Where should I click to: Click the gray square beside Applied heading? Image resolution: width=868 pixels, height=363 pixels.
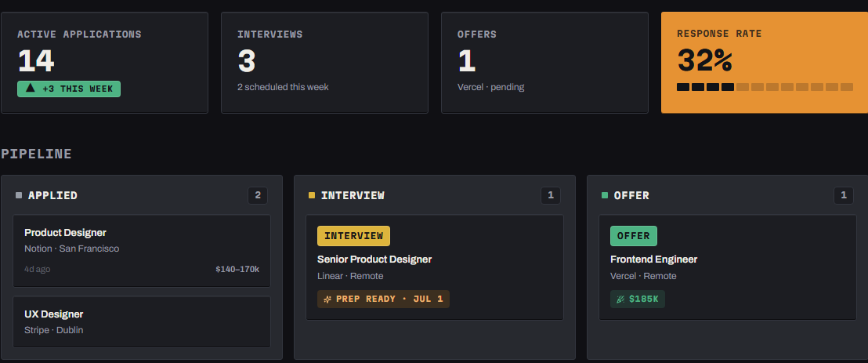(x=19, y=195)
